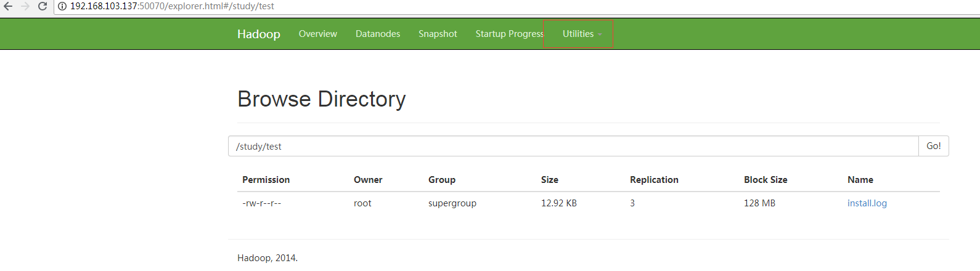
Task: Click the Go! button
Action: (934, 146)
